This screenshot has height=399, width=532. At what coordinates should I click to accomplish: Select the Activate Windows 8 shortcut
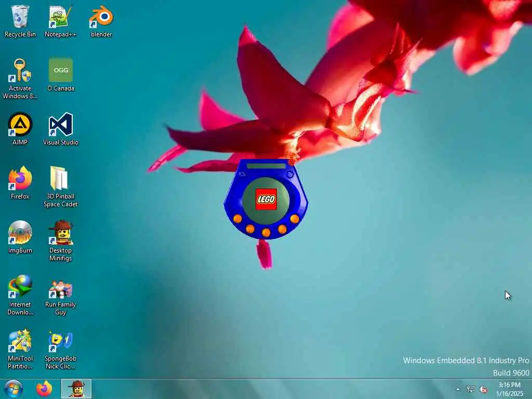20,79
